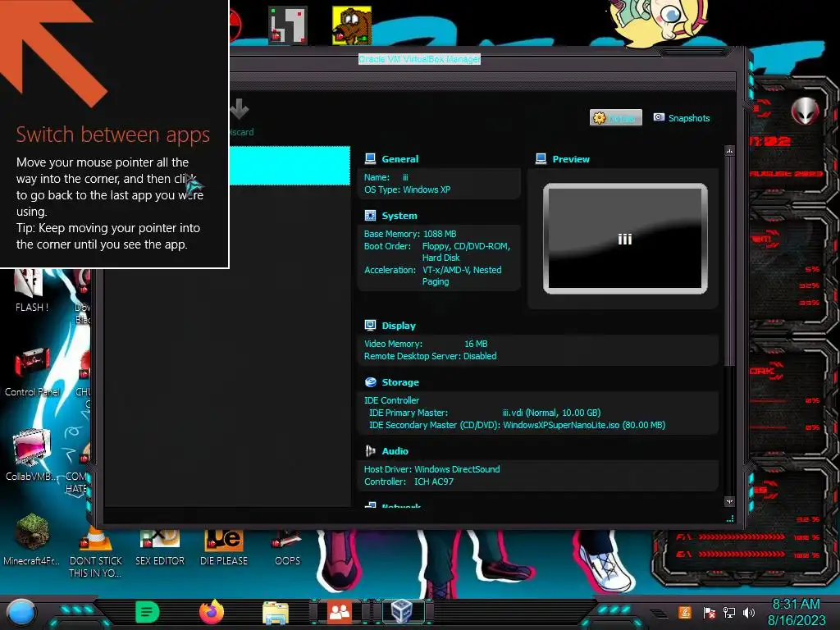This screenshot has width=840, height=630.
Task: Click the 'Video Memory: 16 MB' line
Action: [426, 344]
